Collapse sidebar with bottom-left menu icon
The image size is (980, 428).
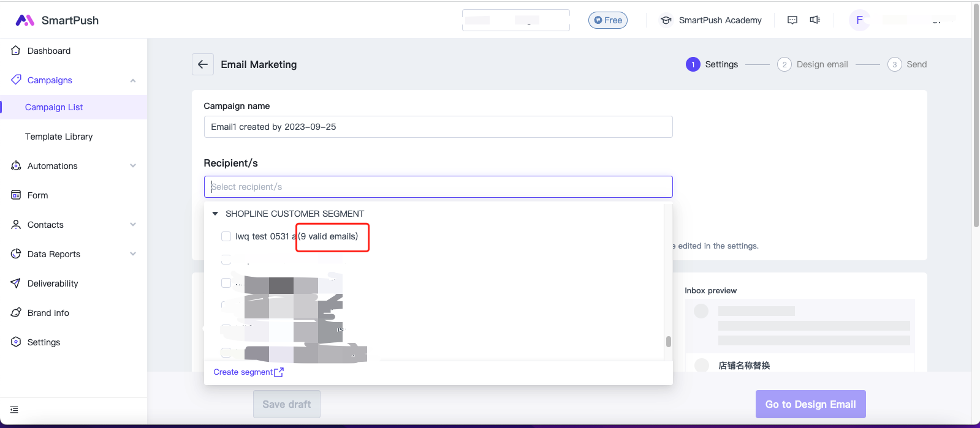pos(14,410)
